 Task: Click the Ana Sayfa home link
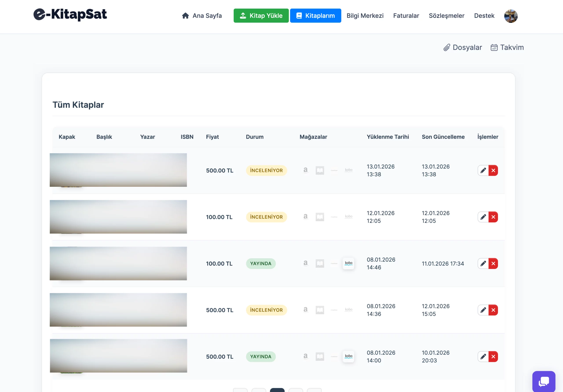click(x=202, y=16)
